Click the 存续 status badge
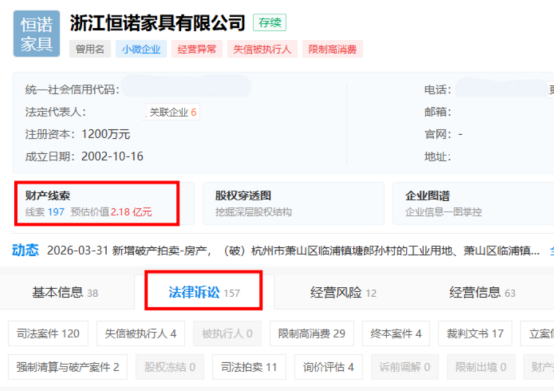 click(x=270, y=23)
